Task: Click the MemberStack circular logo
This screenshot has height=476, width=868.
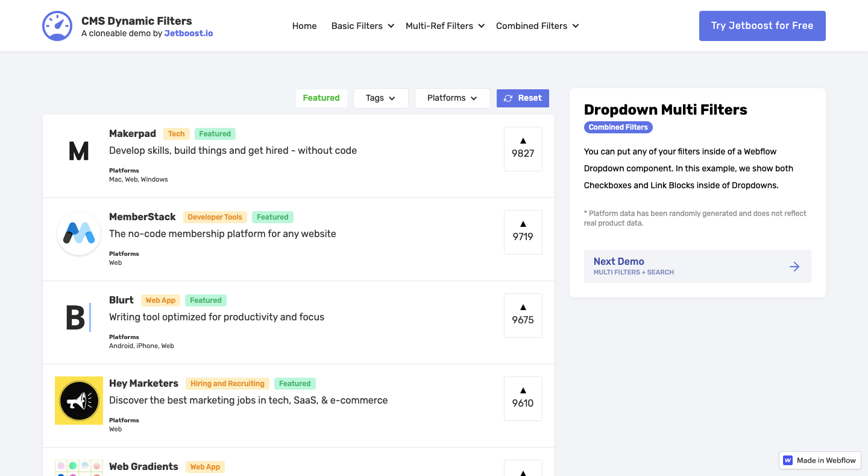Action: (x=78, y=233)
